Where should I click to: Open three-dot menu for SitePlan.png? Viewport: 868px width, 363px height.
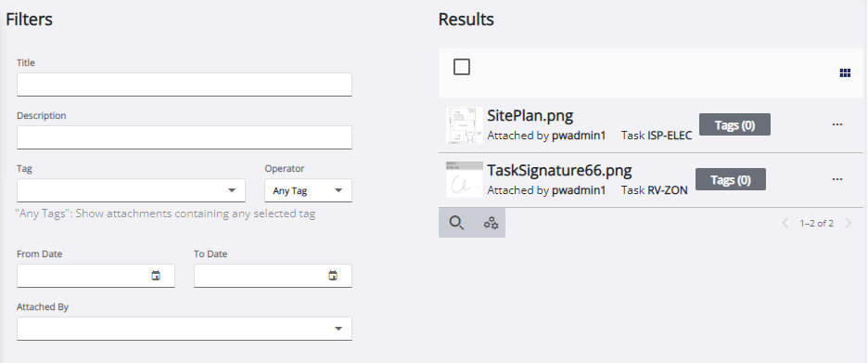[837, 124]
